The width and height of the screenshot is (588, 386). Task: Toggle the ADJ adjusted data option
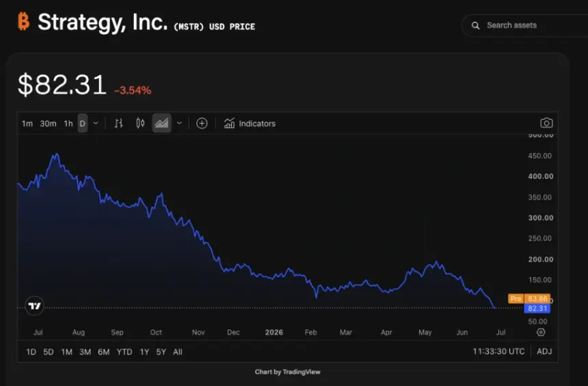tap(544, 352)
